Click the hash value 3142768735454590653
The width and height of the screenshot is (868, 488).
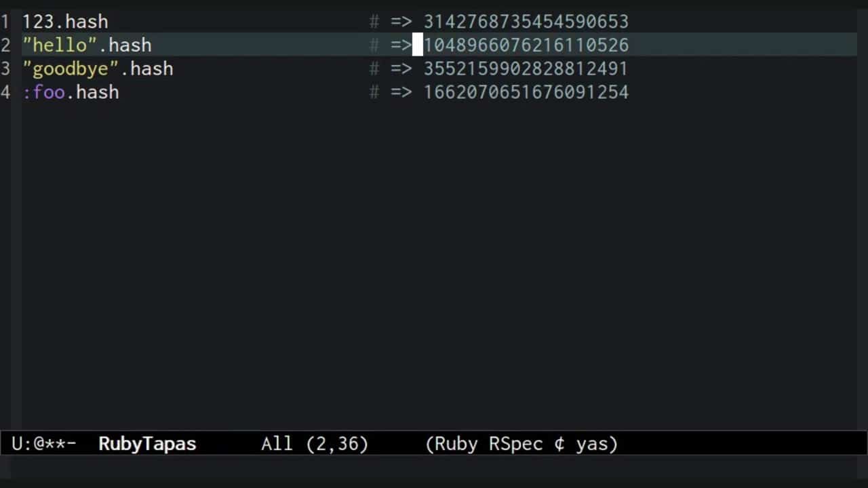(x=526, y=21)
